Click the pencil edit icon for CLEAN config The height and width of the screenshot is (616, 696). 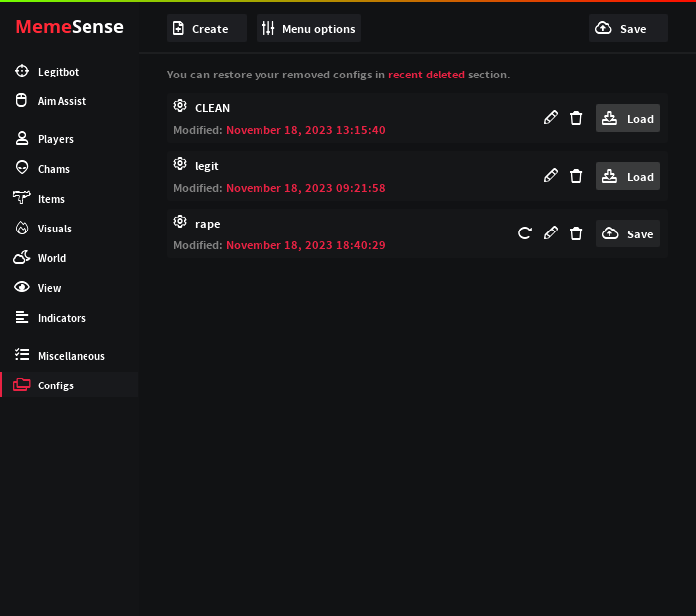[551, 118]
